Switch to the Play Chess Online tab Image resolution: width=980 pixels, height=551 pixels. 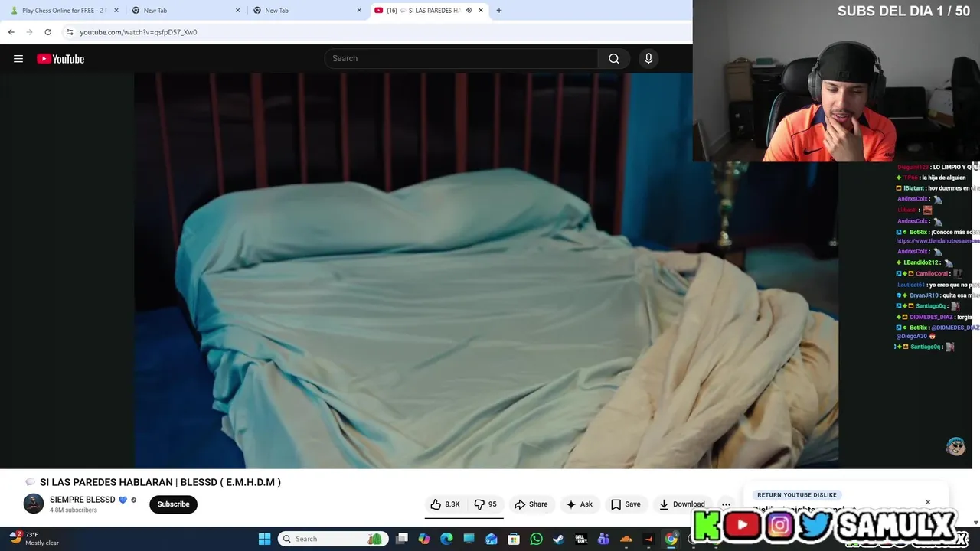coord(63,11)
